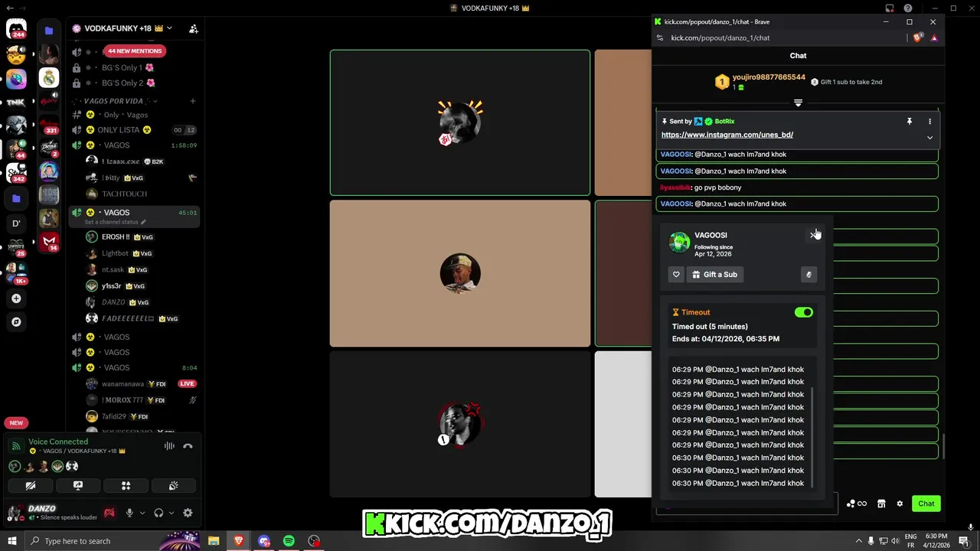980x551 pixels.
Task: Open BG'S Only 2 locked channel
Action: 135,83
